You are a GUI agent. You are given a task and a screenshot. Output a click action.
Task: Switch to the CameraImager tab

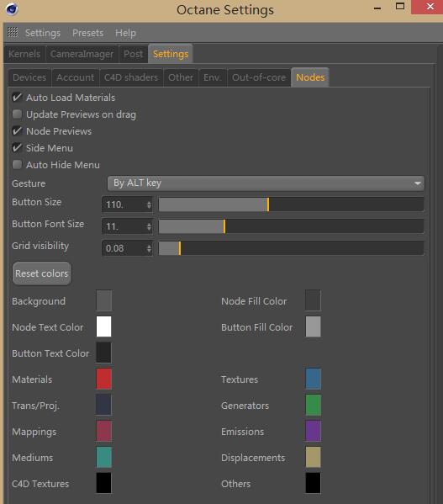(x=82, y=54)
